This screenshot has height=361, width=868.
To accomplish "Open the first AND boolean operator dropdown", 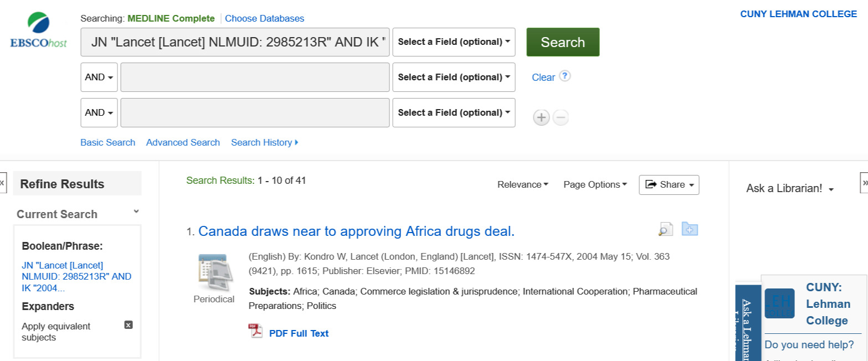I will click(x=99, y=78).
